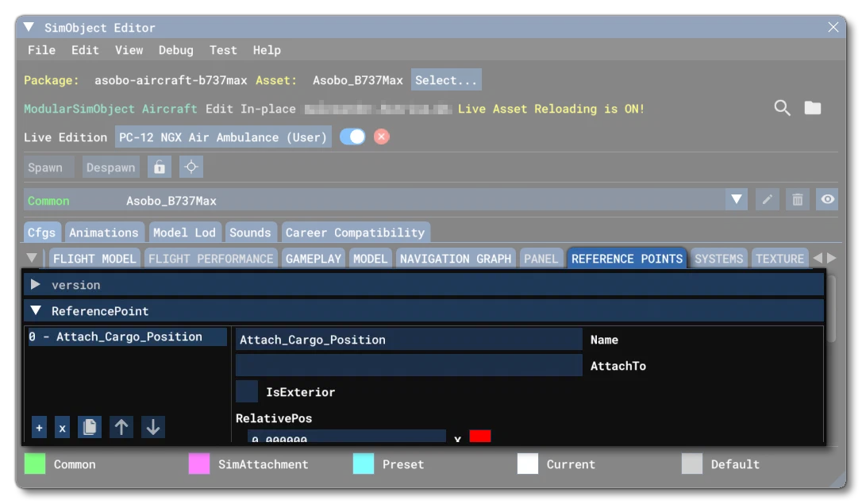The image size is (862, 504).
Task: Select the GAMEPLAY tab
Action: [314, 258]
